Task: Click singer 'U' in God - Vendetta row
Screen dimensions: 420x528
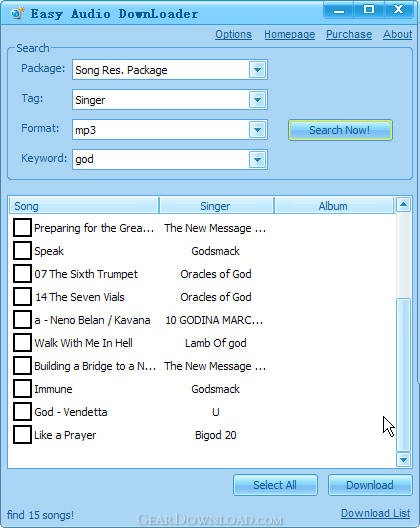Action: (216, 412)
